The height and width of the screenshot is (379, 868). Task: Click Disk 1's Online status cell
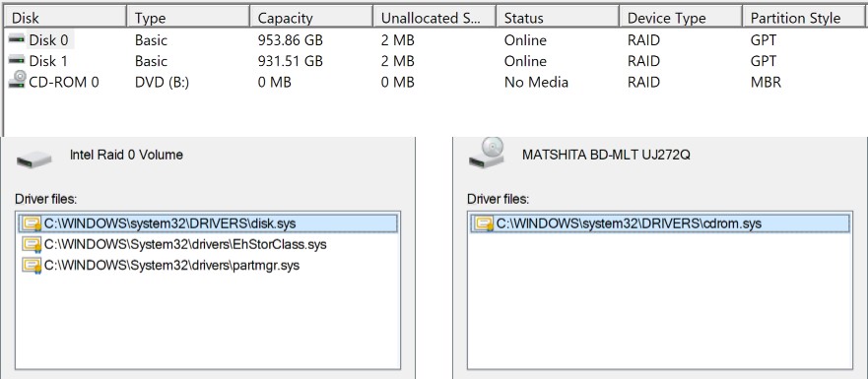point(525,61)
